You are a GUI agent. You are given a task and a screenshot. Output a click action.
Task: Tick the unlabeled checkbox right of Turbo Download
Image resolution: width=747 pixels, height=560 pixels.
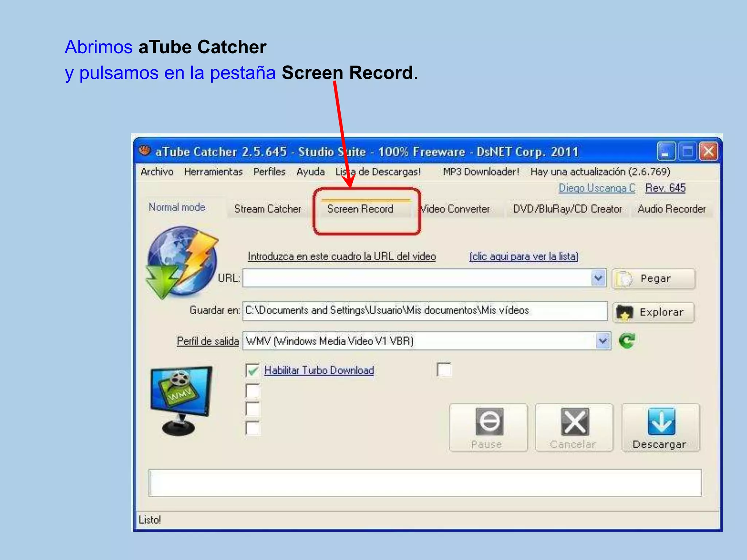tap(444, 369)
